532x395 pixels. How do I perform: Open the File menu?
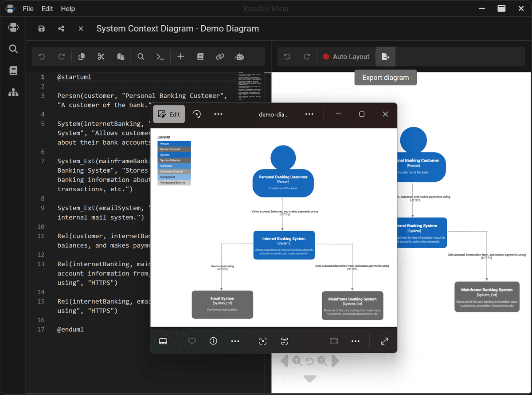28,8
